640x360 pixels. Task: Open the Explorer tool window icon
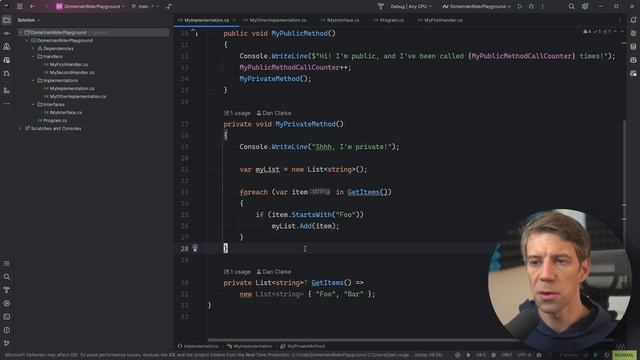pyautogui.click(x=7, y=20)
